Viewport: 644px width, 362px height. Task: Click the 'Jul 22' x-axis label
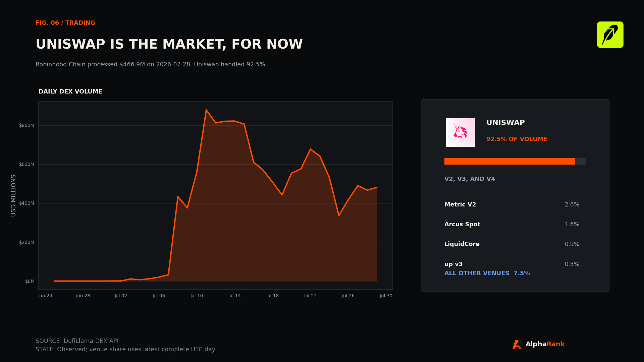311,296
